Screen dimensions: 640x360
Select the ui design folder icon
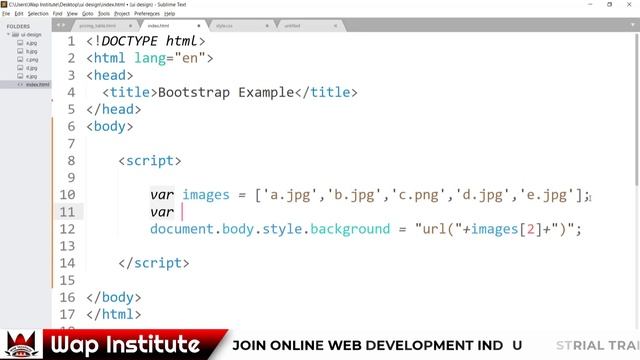pos(16,35)
